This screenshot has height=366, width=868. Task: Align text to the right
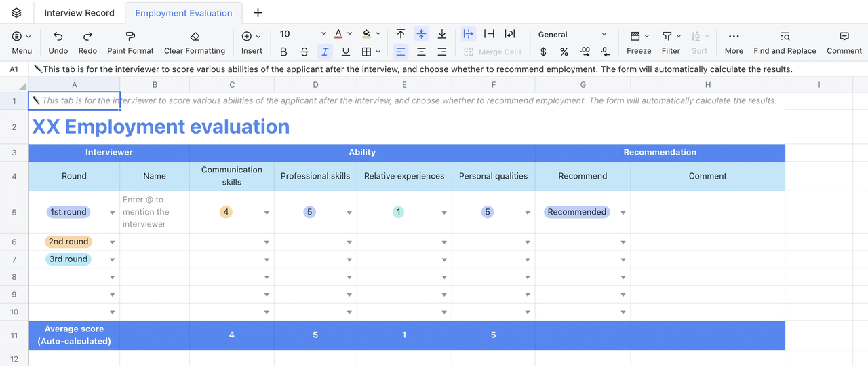pyautogui.click(x=442, y=52)
